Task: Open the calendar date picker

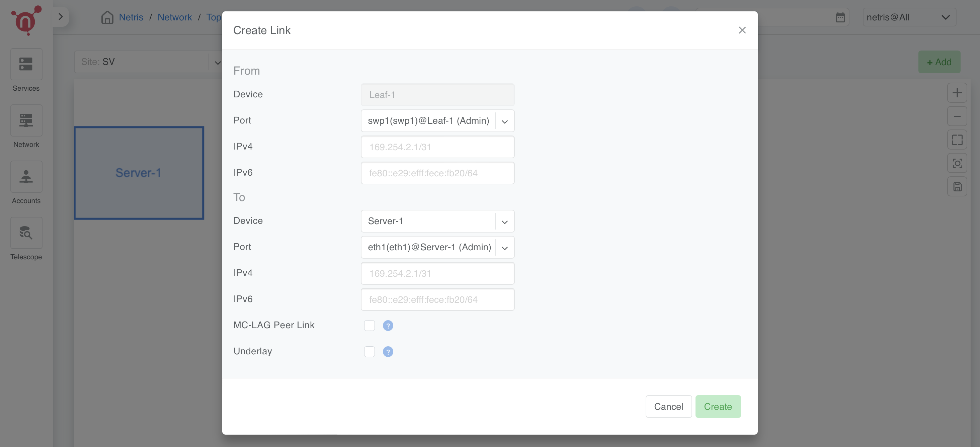Action: [840, 17]
